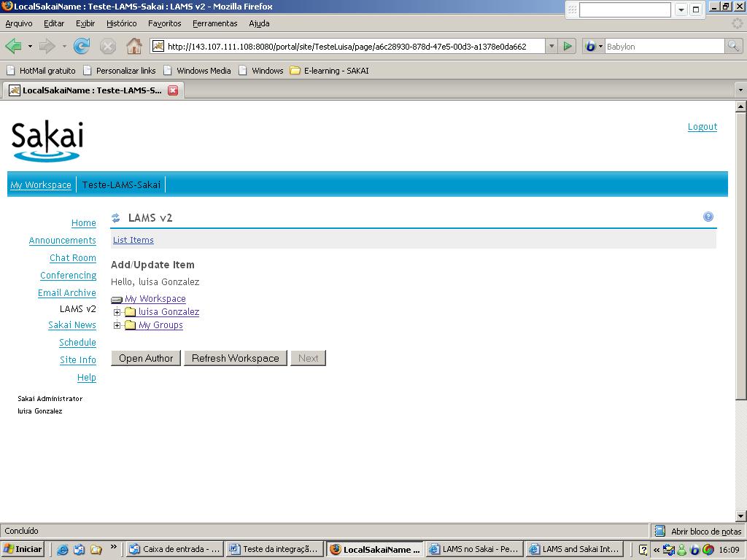Viewport: 747px width, 560px height.
Task: Click the LAMS v2 help question mark icon
Action: coord(708,217)
